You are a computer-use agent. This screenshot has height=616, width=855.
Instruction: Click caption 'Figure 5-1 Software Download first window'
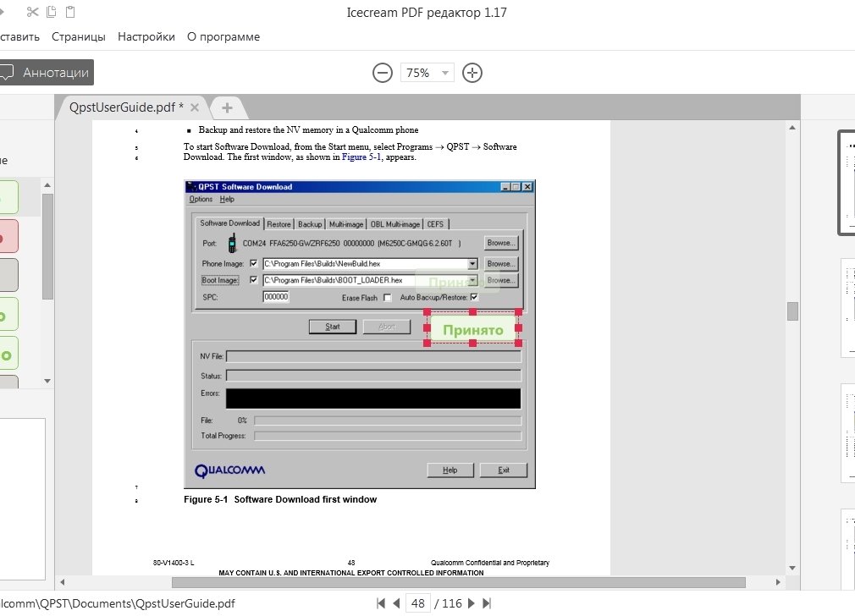[x=280, y=499]
